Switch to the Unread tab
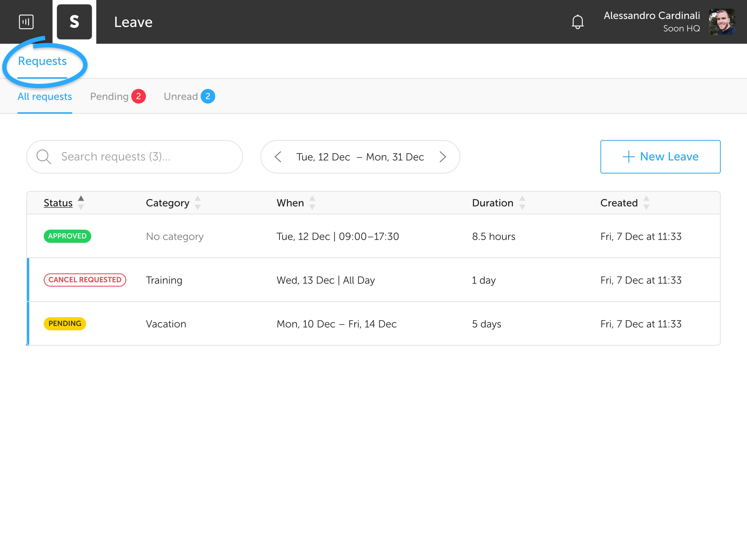The height and width of the screenshot is (560, 747). pos(181,97)
